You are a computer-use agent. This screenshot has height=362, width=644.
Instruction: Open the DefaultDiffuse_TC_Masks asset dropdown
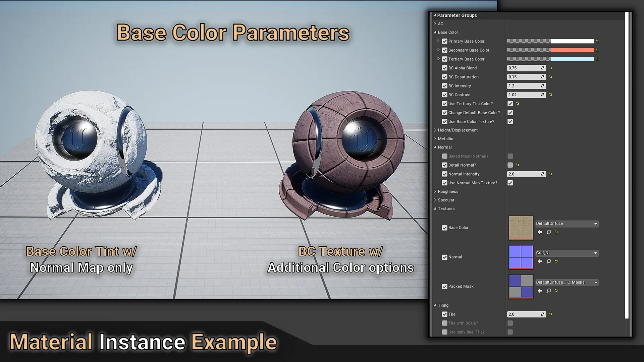(596, 282)
